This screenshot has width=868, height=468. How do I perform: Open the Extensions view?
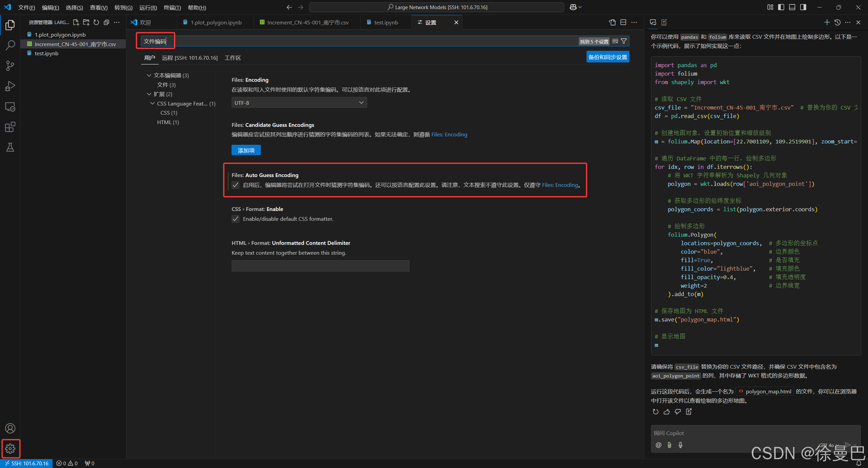[x=10, y=127]
